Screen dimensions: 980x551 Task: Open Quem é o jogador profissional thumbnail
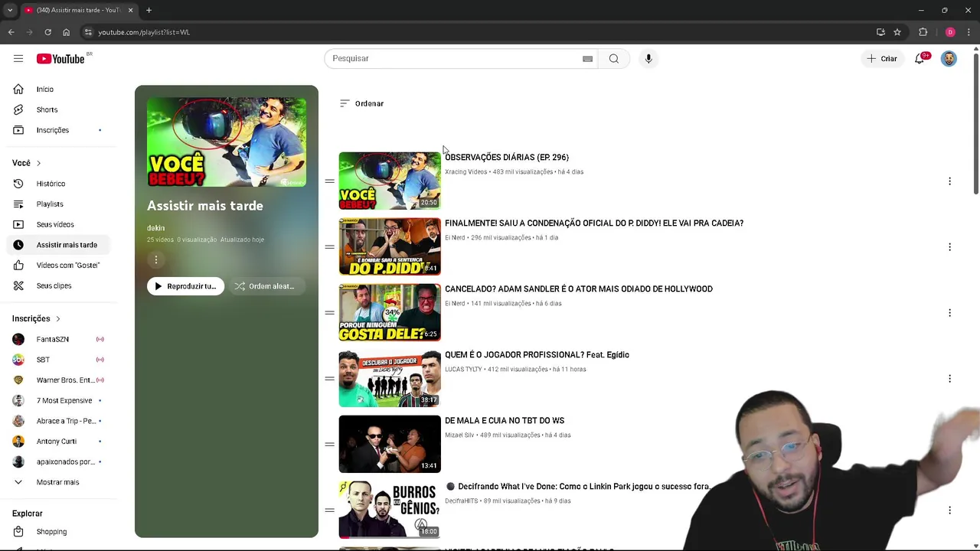point(390,378)
